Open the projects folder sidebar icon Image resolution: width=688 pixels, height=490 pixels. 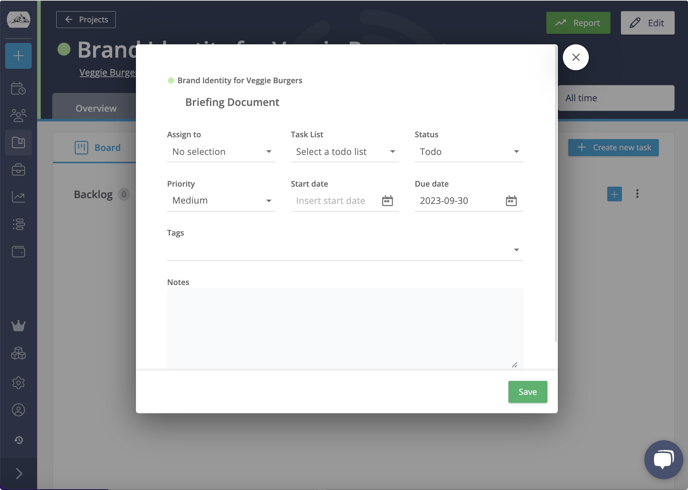point(18,143)
